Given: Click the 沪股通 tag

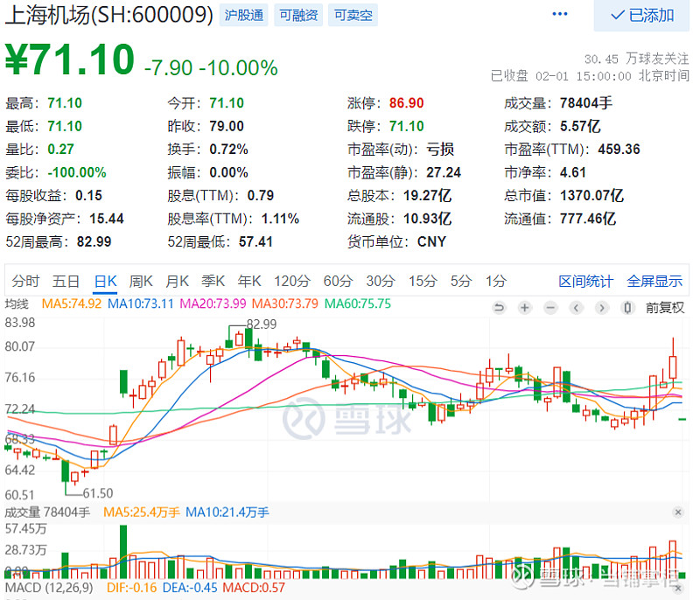Looking at the screenshot, I should tap(244, 15).
